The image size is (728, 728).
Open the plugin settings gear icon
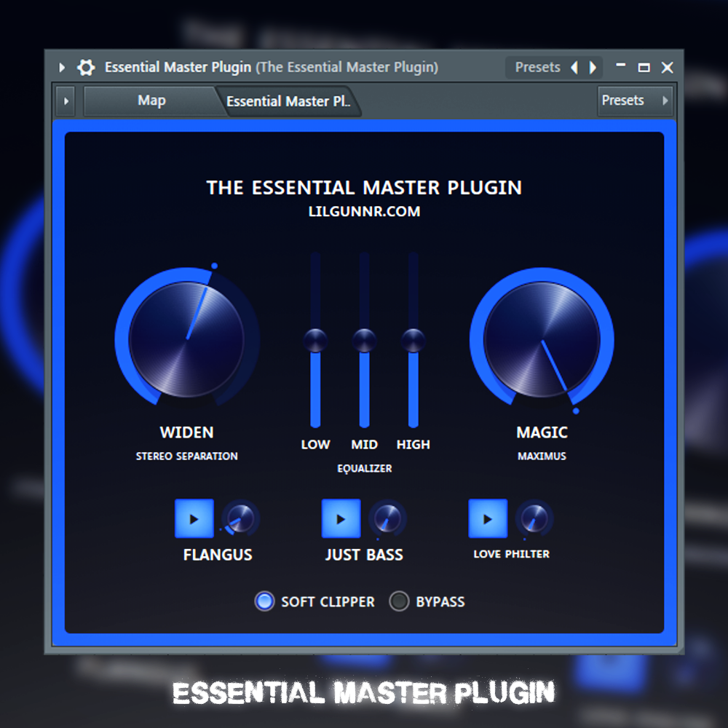pyautogui.click(x=86, y=68)
